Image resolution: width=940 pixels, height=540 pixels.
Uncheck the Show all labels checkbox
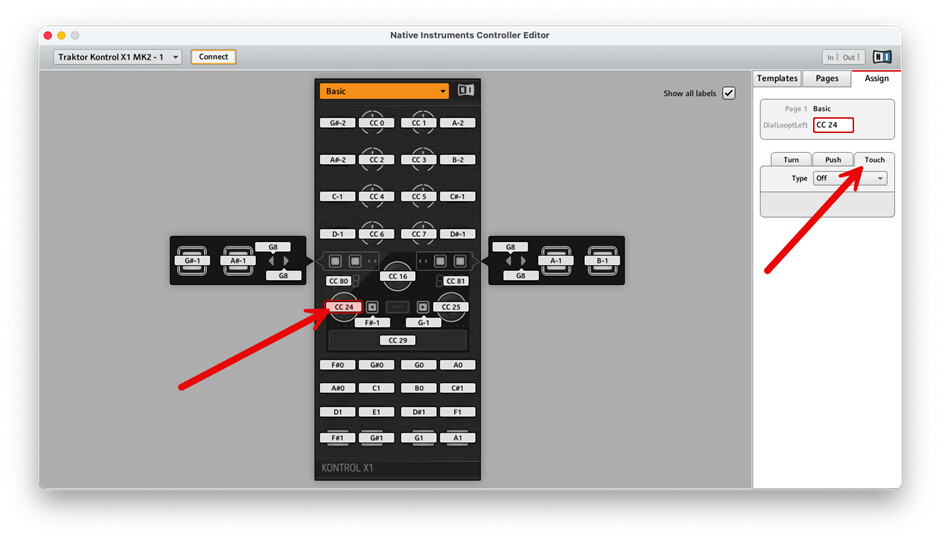728,93
